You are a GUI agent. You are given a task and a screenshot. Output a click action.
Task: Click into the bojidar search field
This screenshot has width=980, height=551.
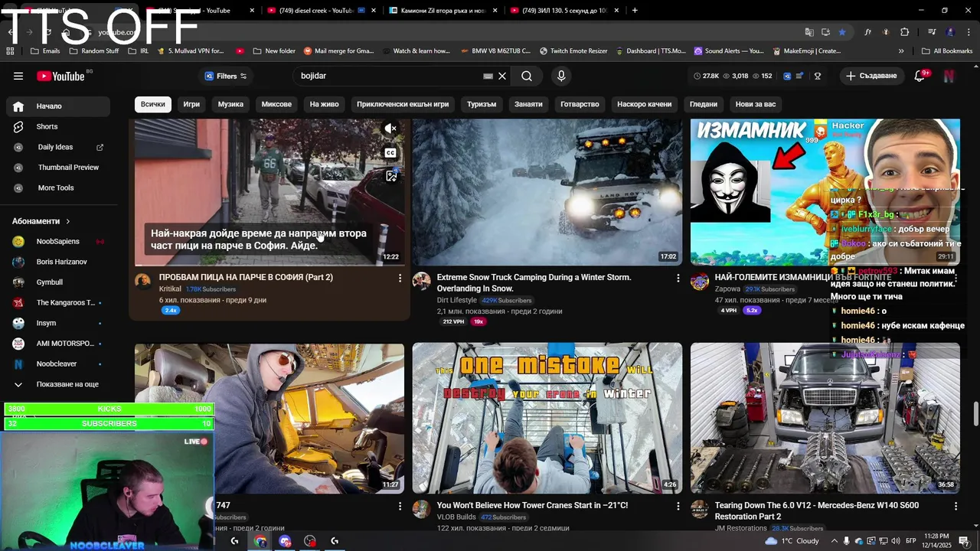[390, 76]
